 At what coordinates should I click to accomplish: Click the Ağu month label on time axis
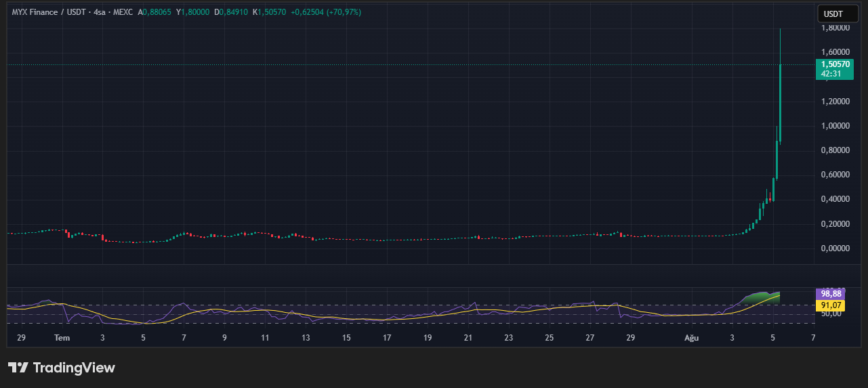(x=691, y=337)
